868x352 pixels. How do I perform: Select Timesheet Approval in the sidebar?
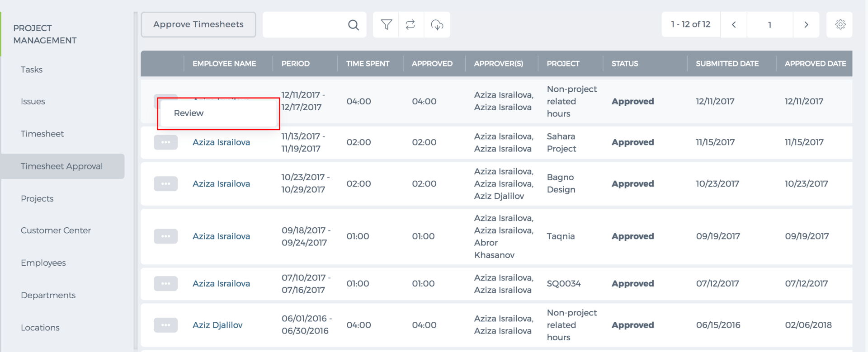63,166
